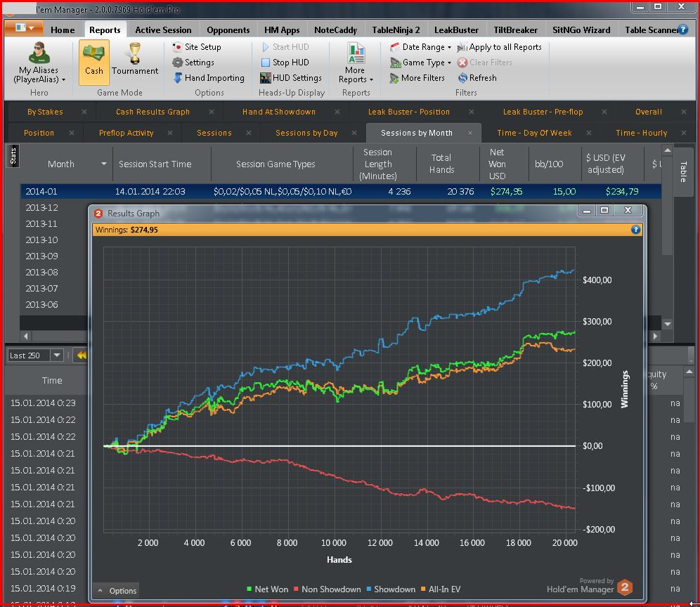Switch to Opponents tab
Image resolution: width=700 pixels, height=607 pixels.
tap(228, 30)
